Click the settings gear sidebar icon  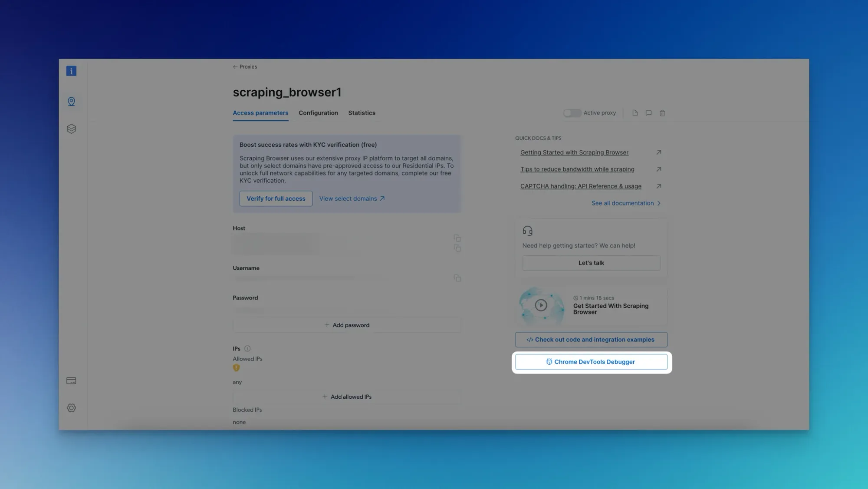click(x=71, y=408)
